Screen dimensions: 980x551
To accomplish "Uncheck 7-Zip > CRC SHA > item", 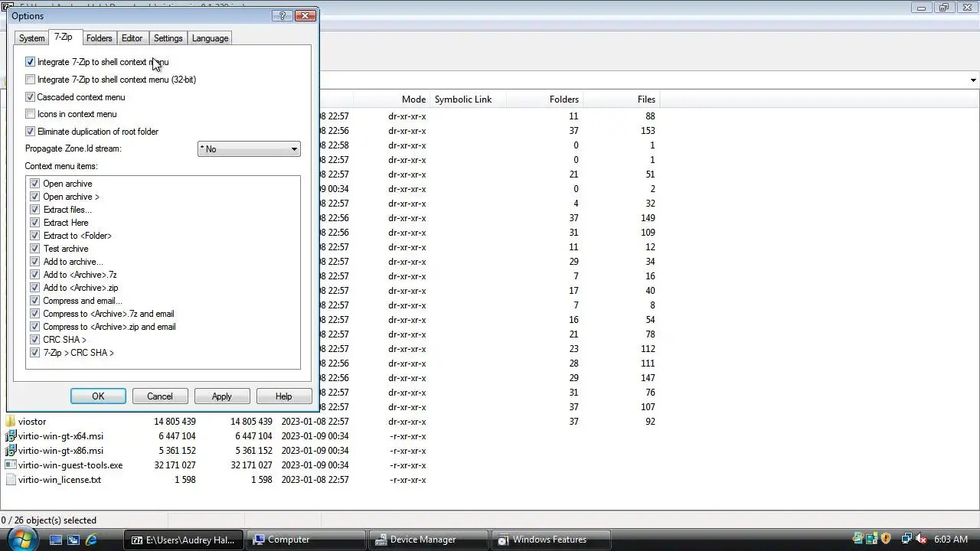I will 34,353.
